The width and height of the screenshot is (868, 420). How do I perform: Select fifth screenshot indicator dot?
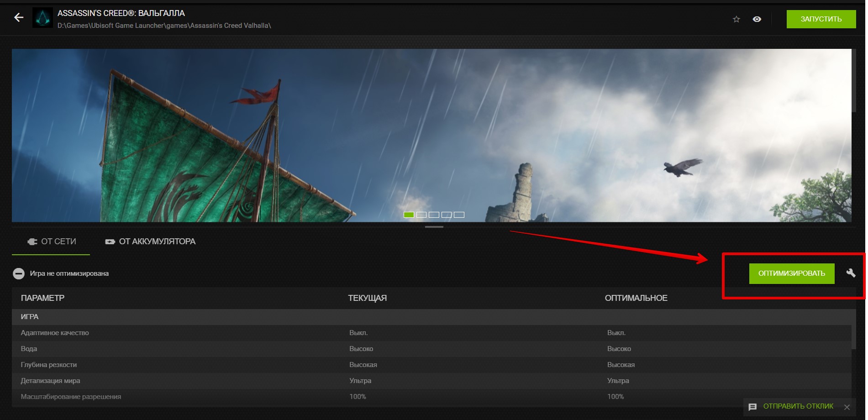[459, 215]
